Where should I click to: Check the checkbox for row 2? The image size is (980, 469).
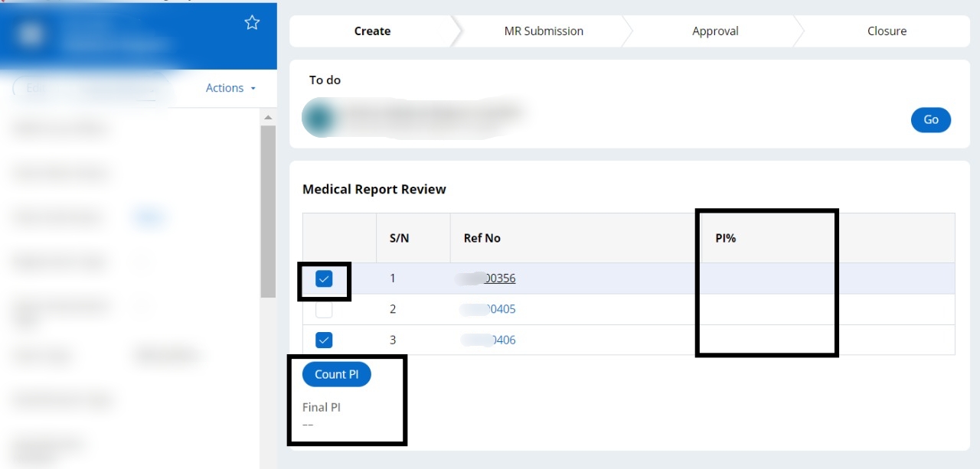[x=324, y=308]
